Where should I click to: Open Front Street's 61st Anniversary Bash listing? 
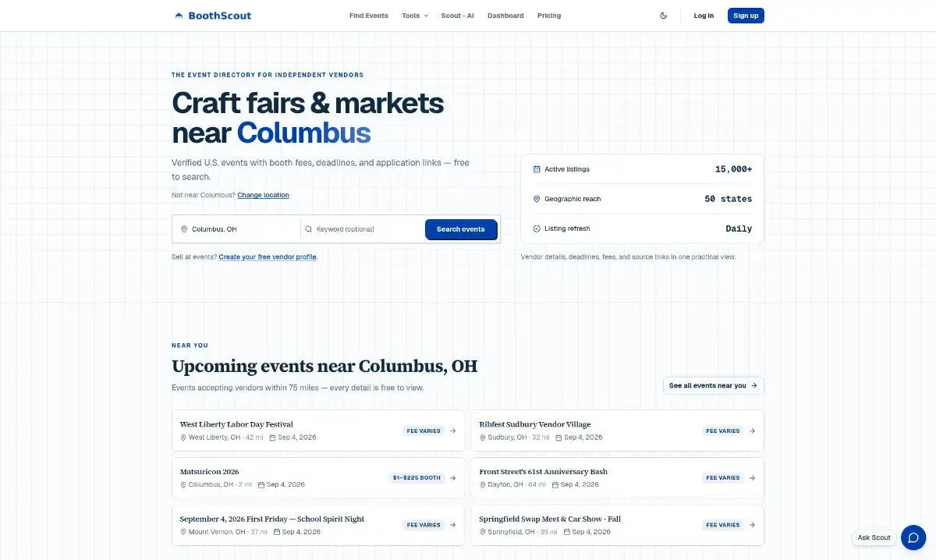pyautogui.click(x=618, y=477)
